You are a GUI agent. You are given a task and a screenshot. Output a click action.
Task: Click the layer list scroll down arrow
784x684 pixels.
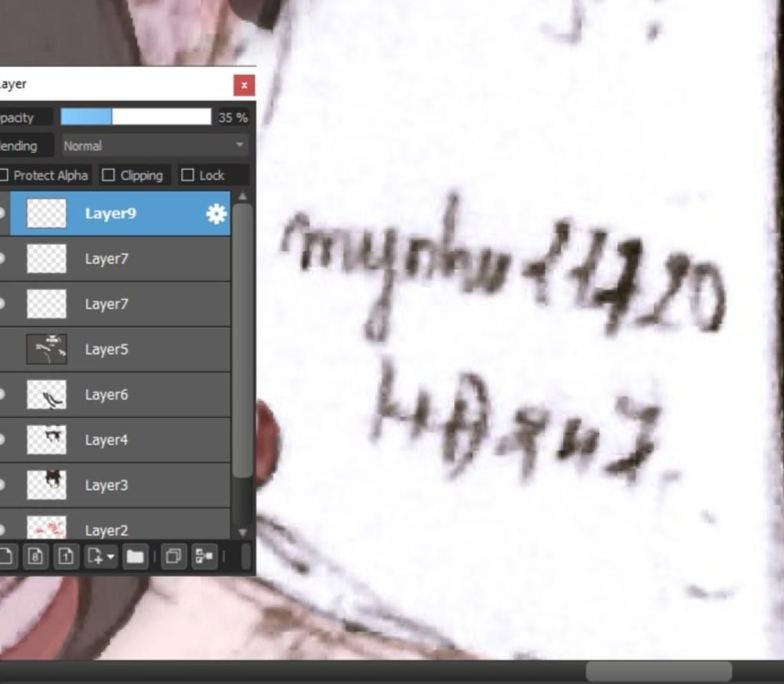[x=243, y=532]
